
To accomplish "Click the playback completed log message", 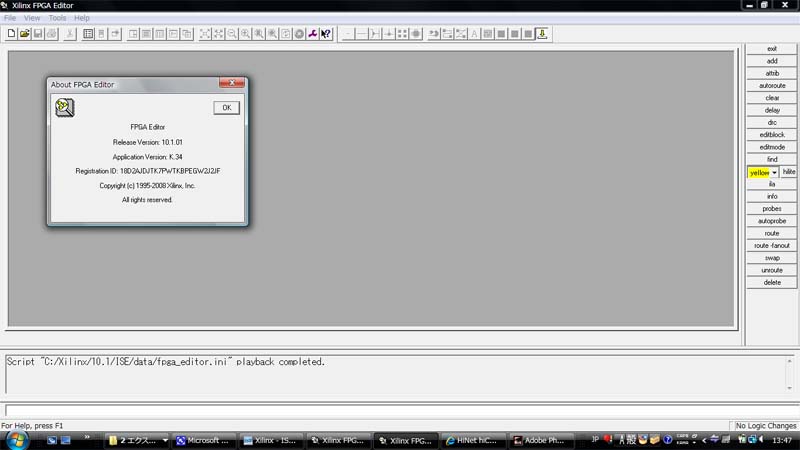I will [165, 362].
